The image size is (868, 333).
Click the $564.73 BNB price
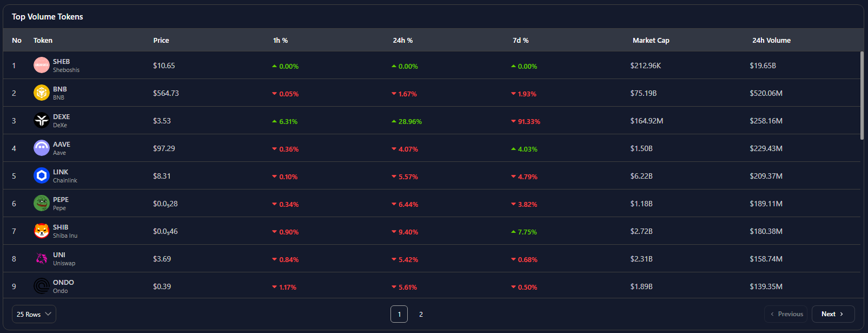coord(166,93)
